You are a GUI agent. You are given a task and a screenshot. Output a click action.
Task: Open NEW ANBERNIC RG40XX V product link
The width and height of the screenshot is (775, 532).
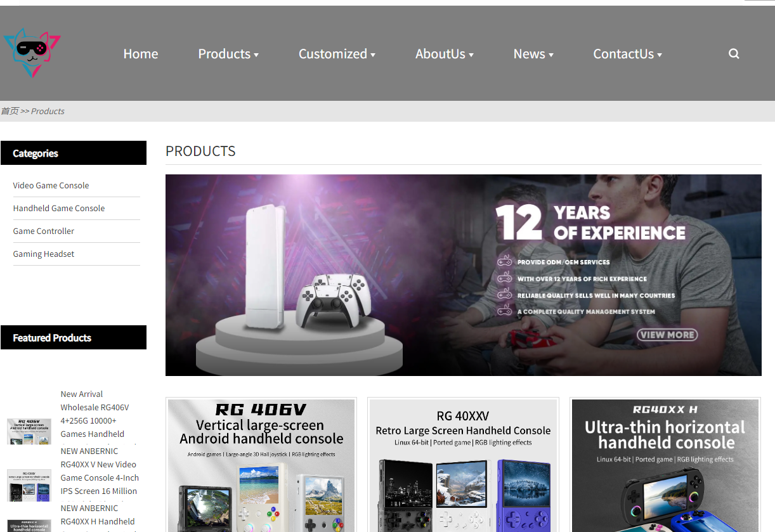(x=99, y=471)
